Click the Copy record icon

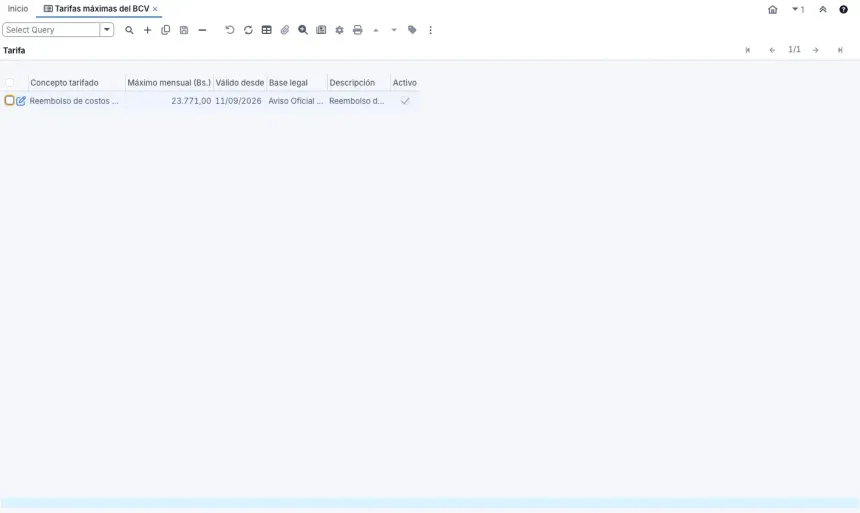pyautogui.click(x=166, y=30)
